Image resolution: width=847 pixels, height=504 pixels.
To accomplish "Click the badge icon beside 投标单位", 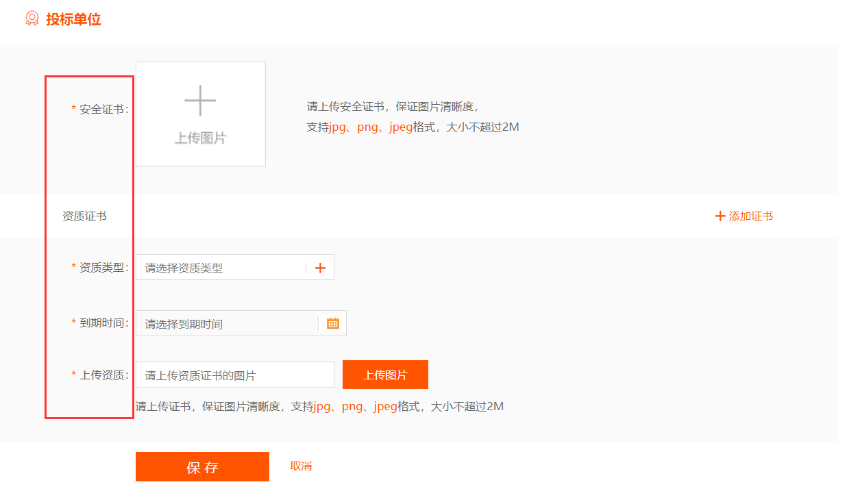I will point(32,18).
